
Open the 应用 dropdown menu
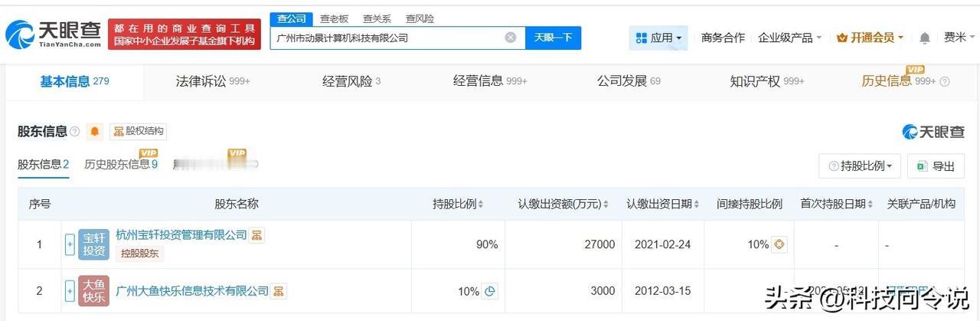pos(658,38)
